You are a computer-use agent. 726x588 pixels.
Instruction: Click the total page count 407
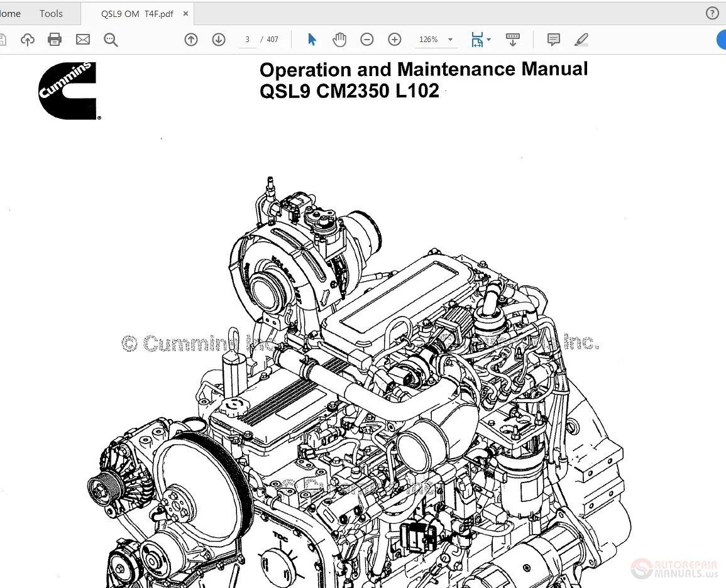click(x=273, y=40)
